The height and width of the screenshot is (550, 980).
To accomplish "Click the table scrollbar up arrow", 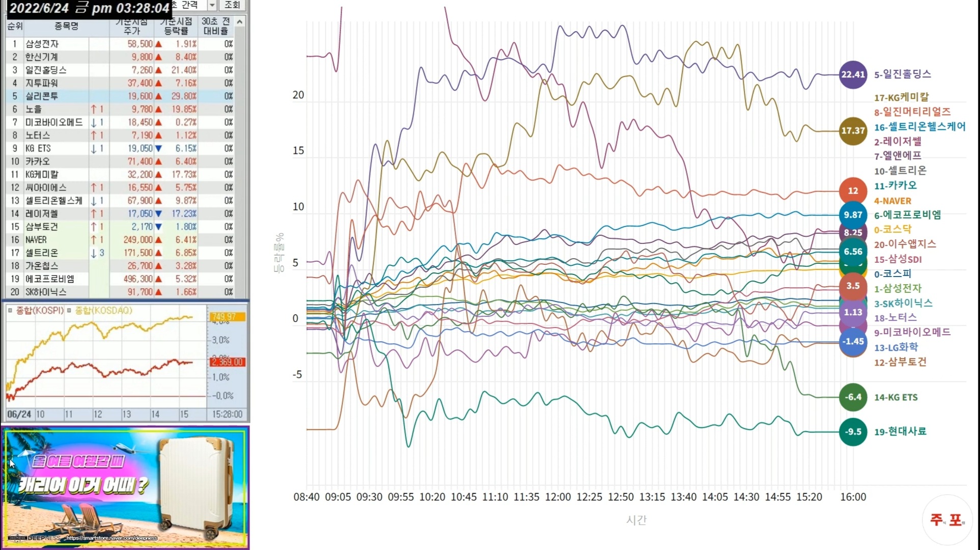I will point(240,21).
